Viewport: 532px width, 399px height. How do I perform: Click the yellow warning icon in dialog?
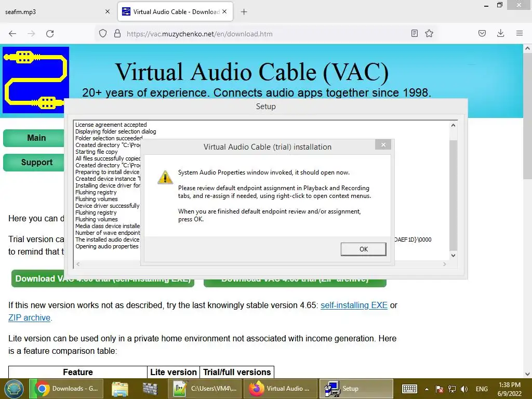[x=165, y=178]
